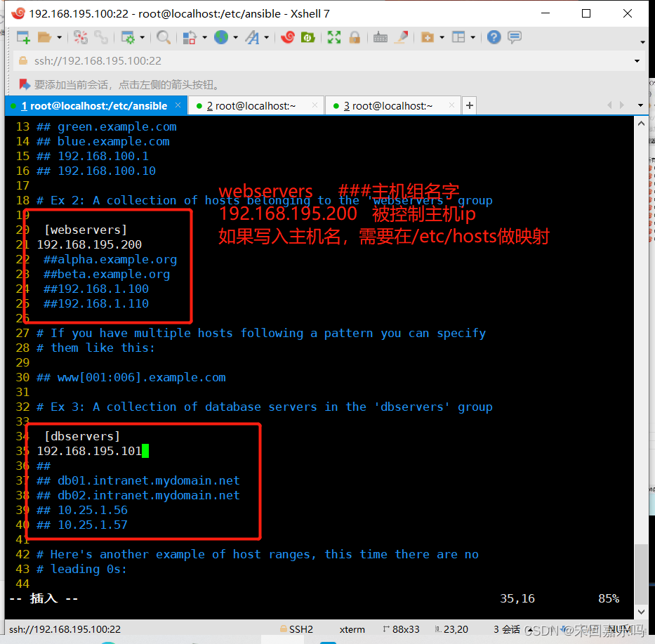Click the 88x33 terminal size indicator
This screenshot has width=655, height=644.
pyautogui.click(x=402, y=629)
